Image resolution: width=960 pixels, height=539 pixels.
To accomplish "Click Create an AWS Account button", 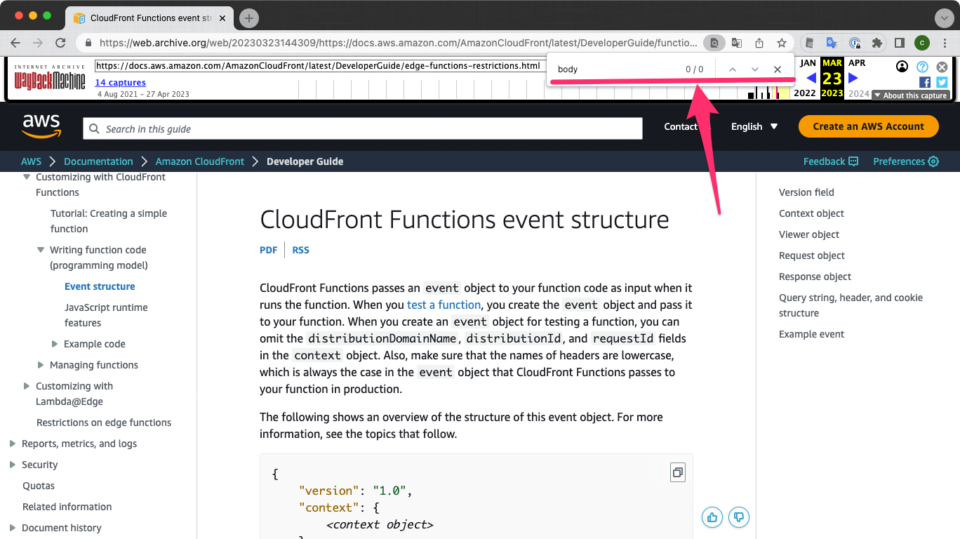I will 868,126.
